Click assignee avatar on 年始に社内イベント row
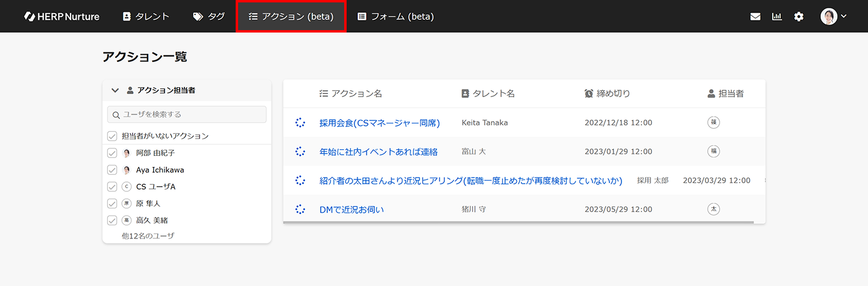Screen dimensions: 868x286 pyautogui.click(x=714, y=152)
